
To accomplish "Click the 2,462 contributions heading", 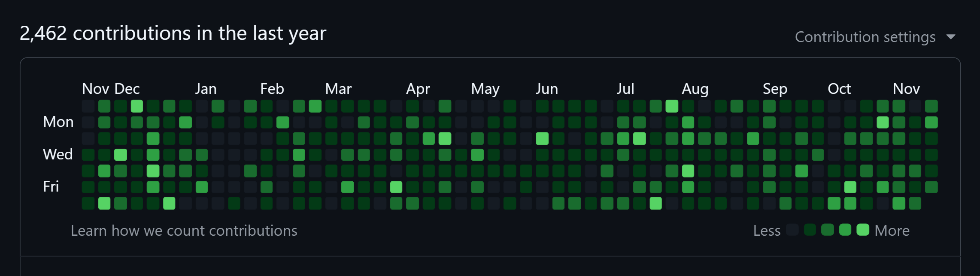I will click(173, 33).
